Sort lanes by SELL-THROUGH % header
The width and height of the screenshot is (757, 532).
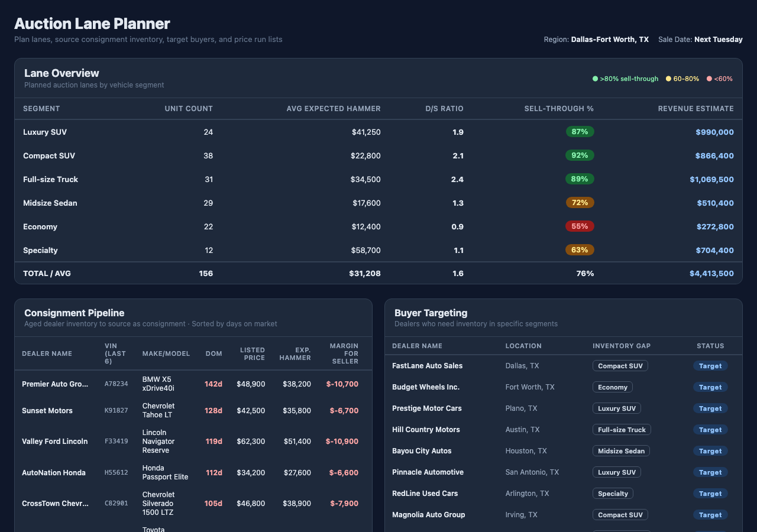coord(559,109)
